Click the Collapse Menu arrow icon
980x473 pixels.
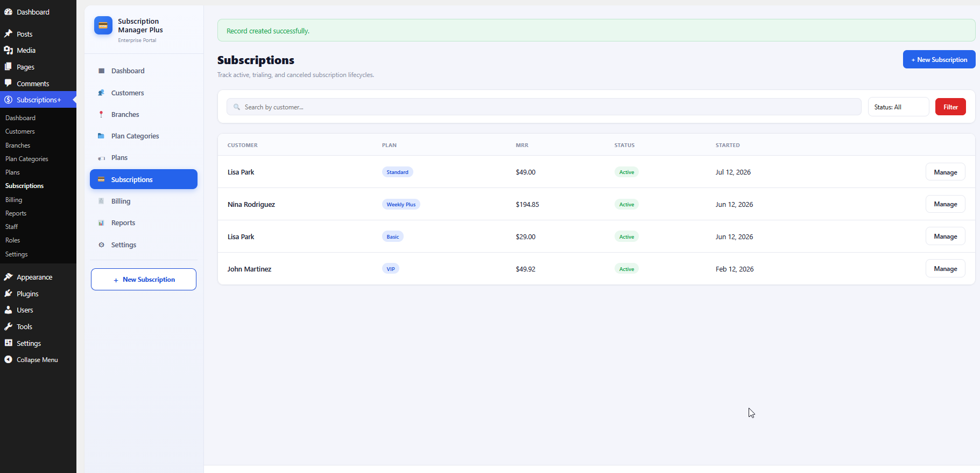point(8,359)
